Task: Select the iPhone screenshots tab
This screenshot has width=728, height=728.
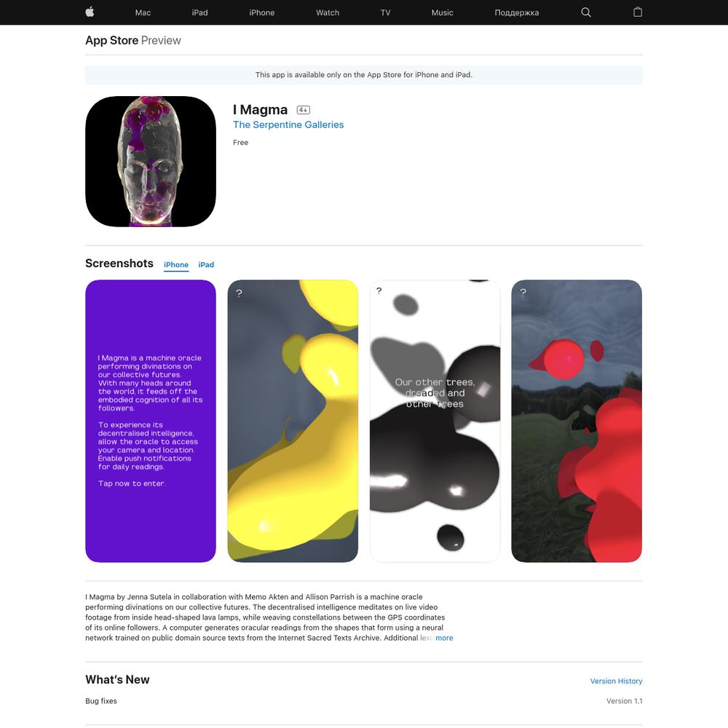Action: pyautogui.click(x=176, y=265)
